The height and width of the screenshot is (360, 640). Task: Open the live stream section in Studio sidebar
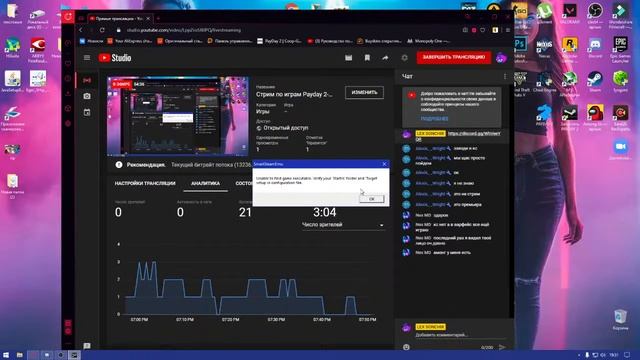coord(87,80)
